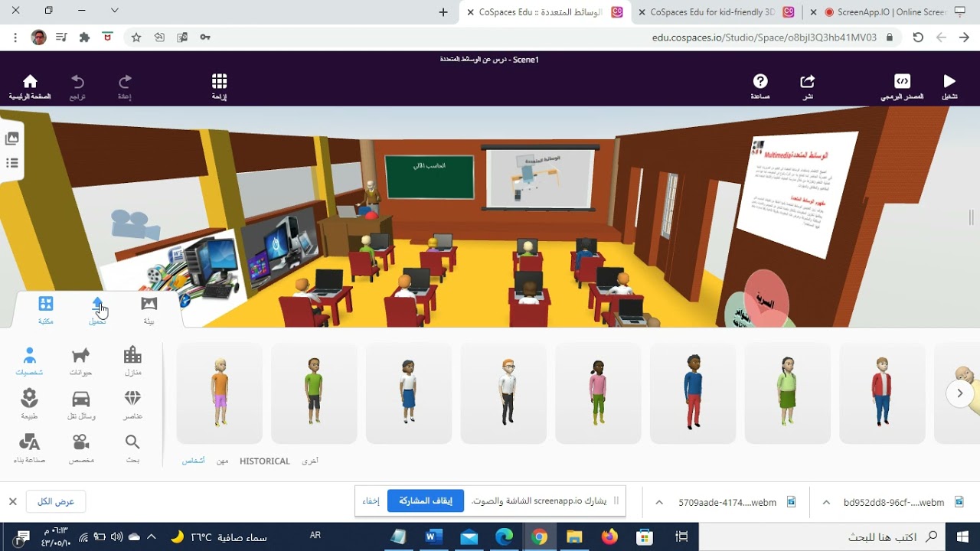This screenshot has width=980, height=551.
Task: Click the Show all downloads button
Action: (x=56, y=501)
